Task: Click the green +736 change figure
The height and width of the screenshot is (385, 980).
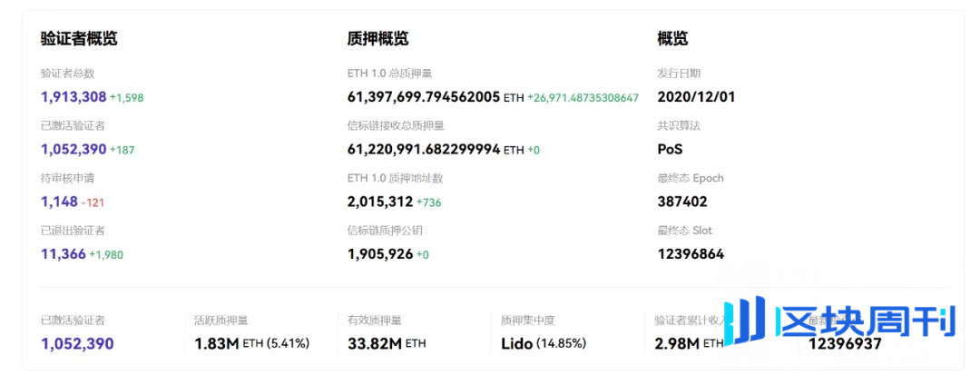Action: [x=428, y=202]
